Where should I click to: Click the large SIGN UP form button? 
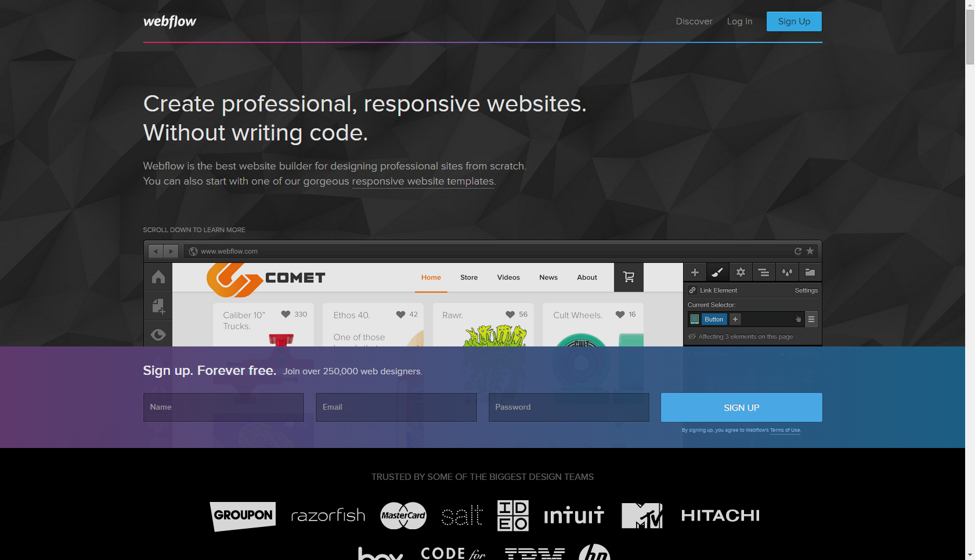[741, 407]
